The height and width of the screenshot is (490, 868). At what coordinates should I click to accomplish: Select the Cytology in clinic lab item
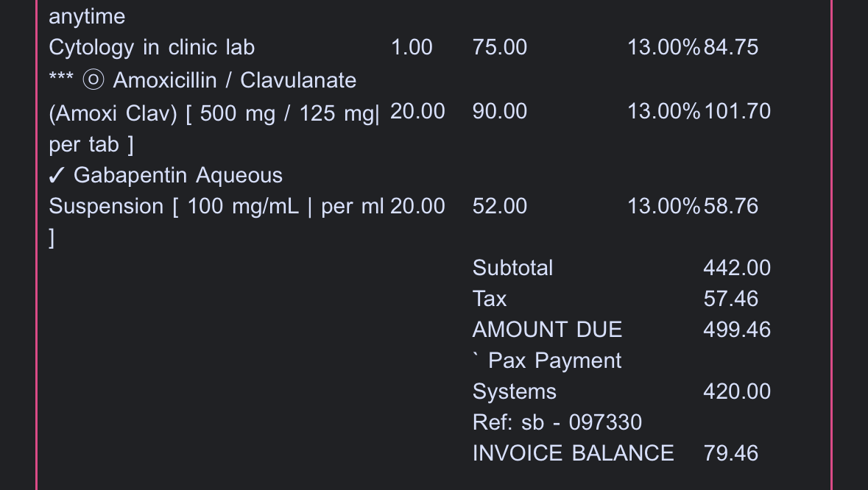(x=152, y=48)
